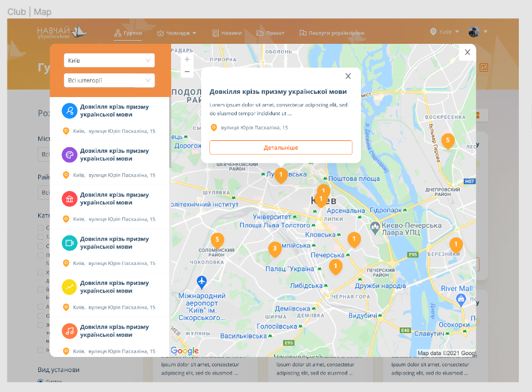This screenshot has height=392, width=532.
Task: Click the teal video camera club icon
Action: coord(70,243)
